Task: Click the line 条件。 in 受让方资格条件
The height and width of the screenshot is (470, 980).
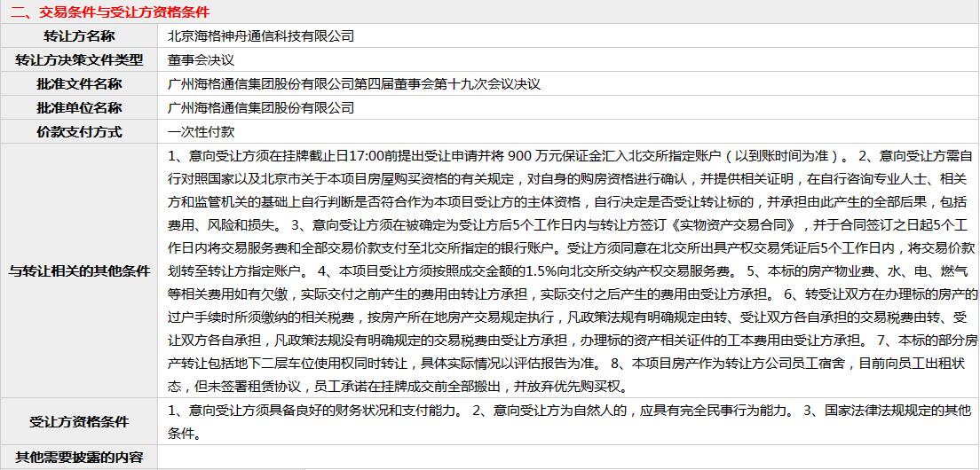Action: 184,434
